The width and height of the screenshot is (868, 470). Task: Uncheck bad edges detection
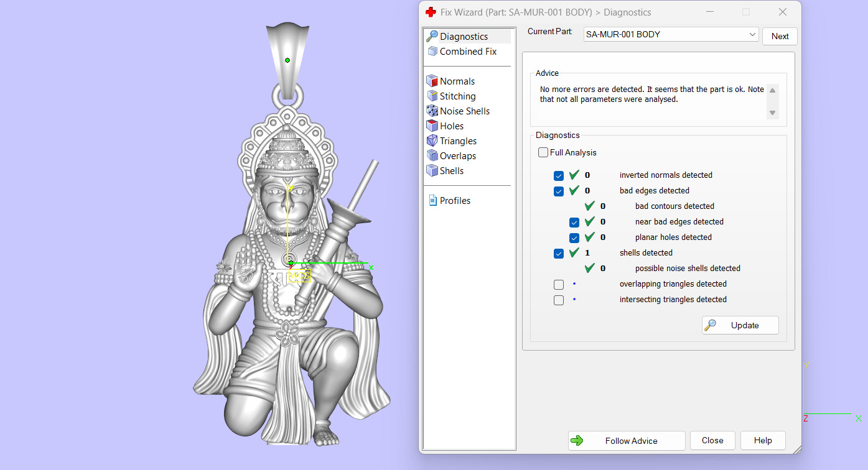pos(559,191)
